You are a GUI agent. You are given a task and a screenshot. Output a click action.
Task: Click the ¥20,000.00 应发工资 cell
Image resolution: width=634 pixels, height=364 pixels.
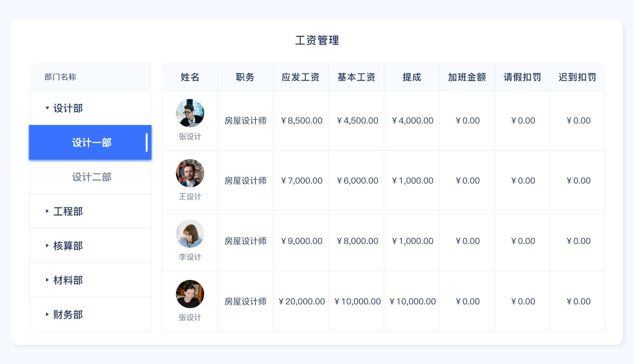(302, 301)
